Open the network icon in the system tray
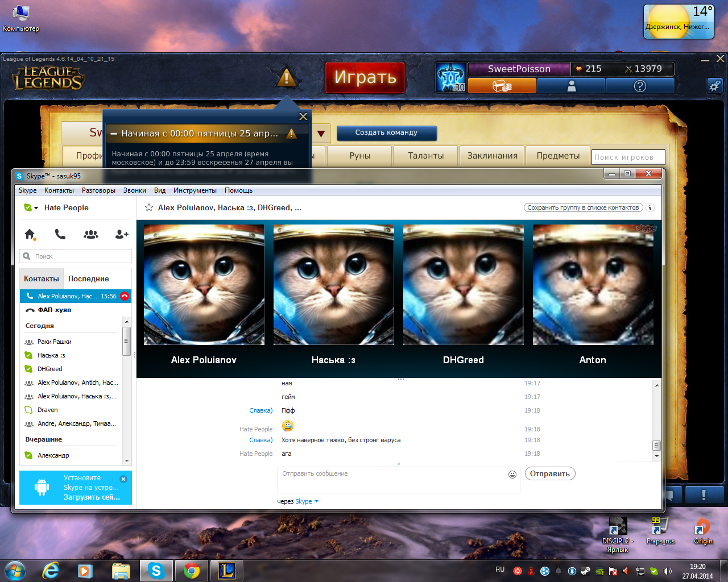 (x=640, y=571)
